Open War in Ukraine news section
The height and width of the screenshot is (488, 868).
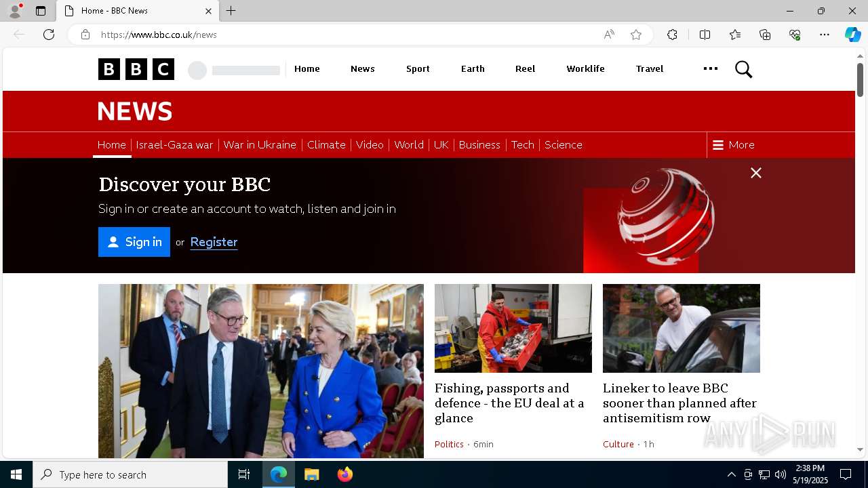click(260, 145)
